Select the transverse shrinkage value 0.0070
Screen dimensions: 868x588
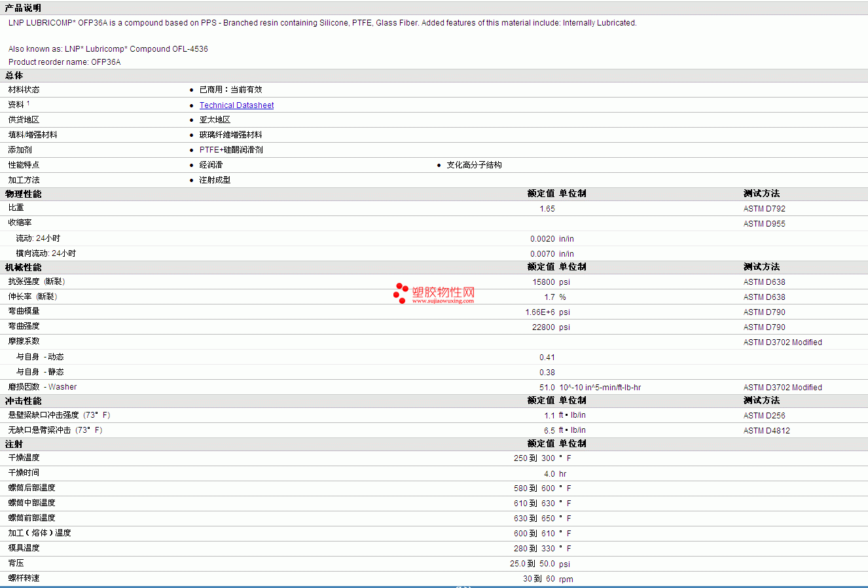543,254
